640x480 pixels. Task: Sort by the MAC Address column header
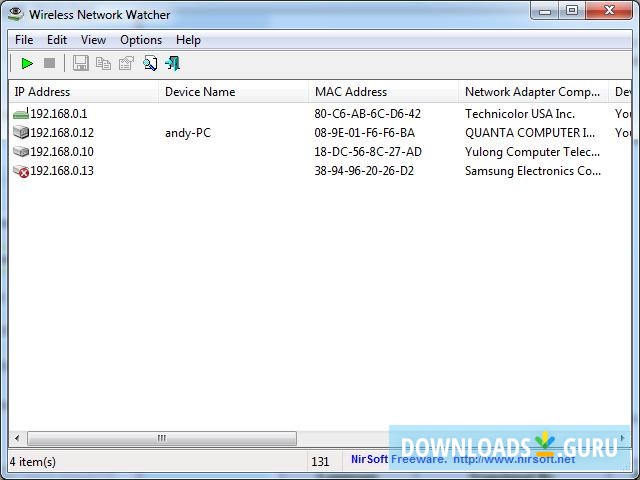(x=384, y=92)
